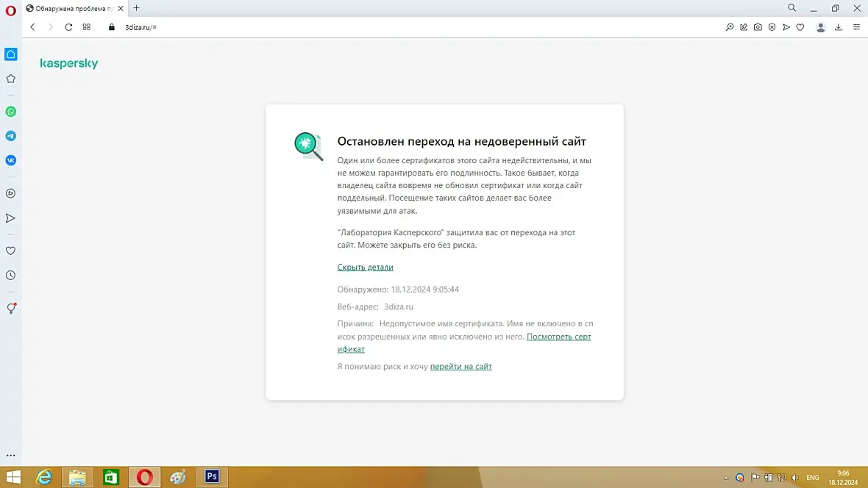Screen dimensions: 868x488
Task: Click the Action Center flag tray icon
Action: tap(755, 478)
